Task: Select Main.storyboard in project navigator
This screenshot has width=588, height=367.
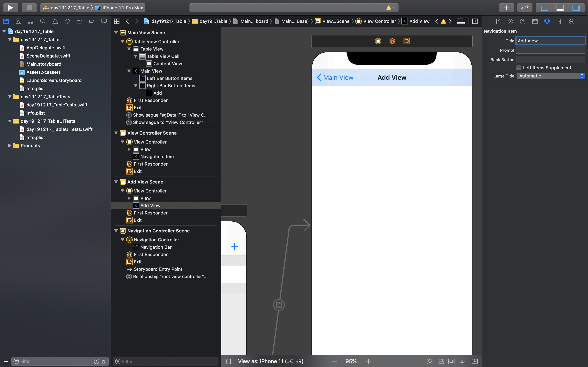Action: 44,64
